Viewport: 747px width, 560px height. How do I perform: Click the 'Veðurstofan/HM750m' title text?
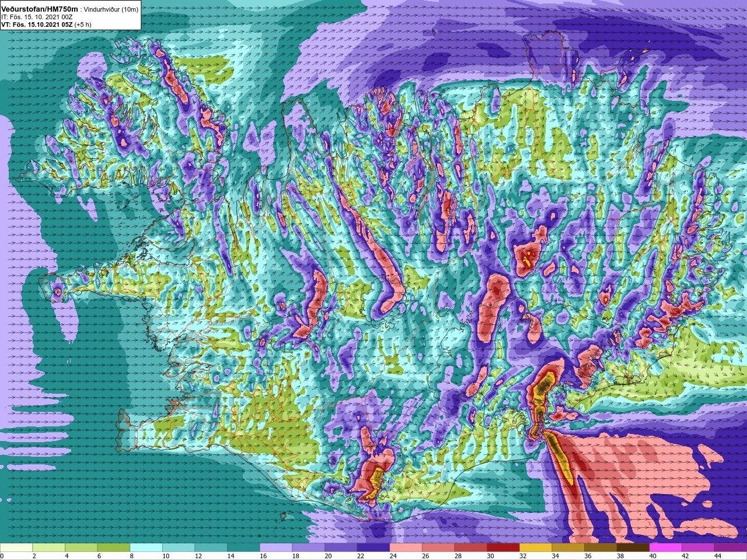point(40,9)
